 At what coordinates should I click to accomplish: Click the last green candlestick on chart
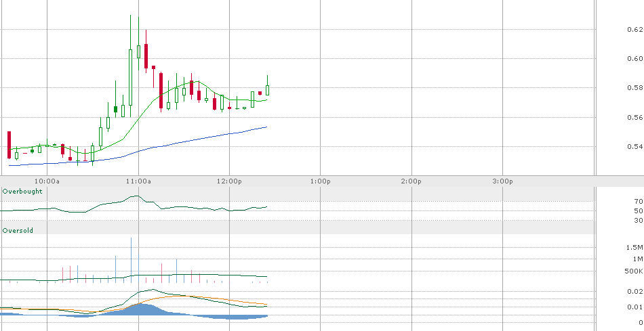tap(267, 90)
